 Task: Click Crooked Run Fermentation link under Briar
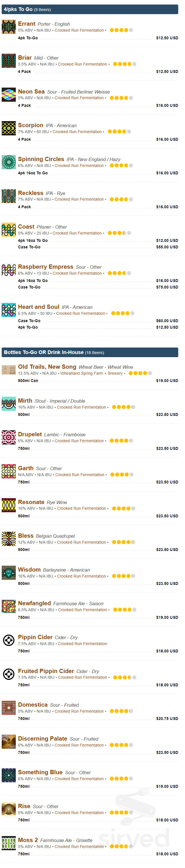82,64
